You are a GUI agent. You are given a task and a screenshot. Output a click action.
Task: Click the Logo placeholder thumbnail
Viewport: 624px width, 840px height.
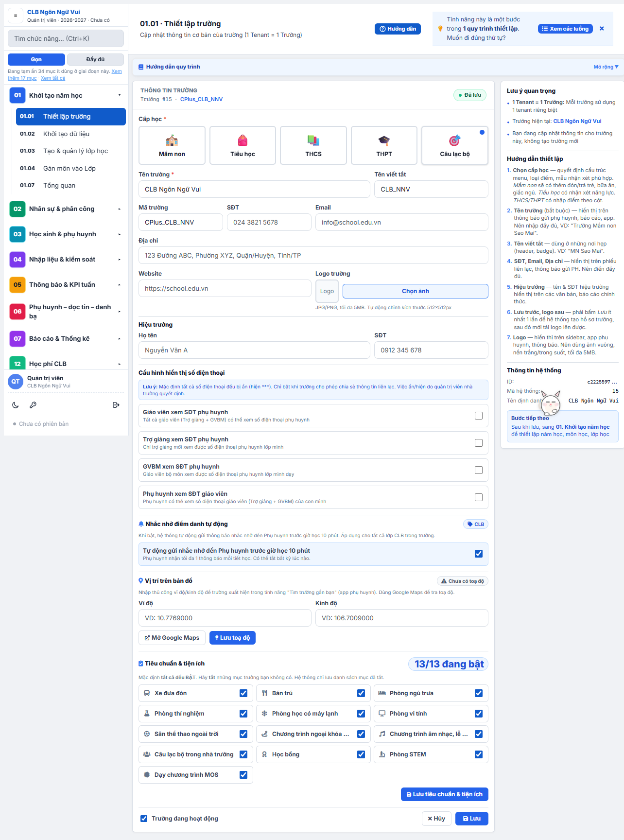327,291
